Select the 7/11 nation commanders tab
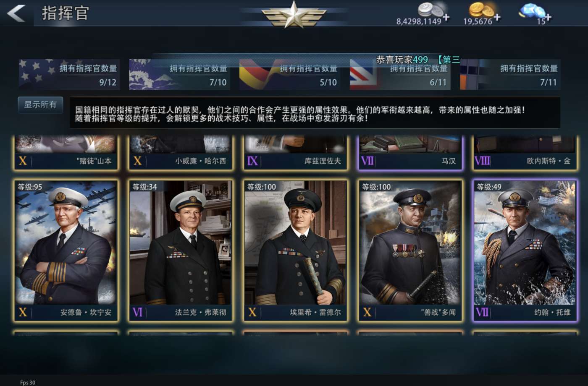The image size is (588, 386). (x=510, y=75)
